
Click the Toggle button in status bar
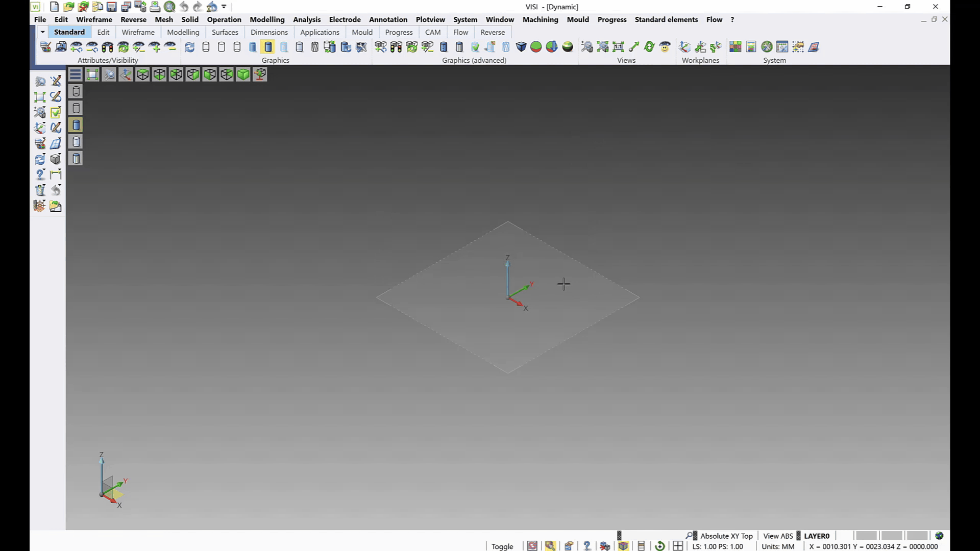click(502, 546)
